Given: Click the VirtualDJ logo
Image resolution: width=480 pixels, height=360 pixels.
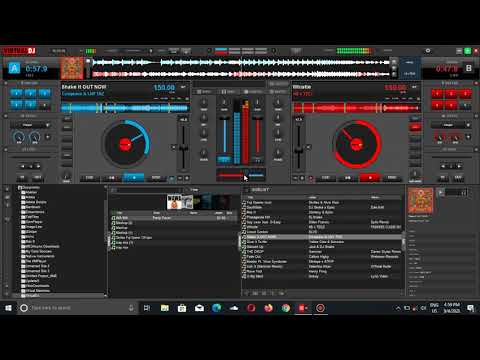Looking at the screenshot, I should [19, 51].
